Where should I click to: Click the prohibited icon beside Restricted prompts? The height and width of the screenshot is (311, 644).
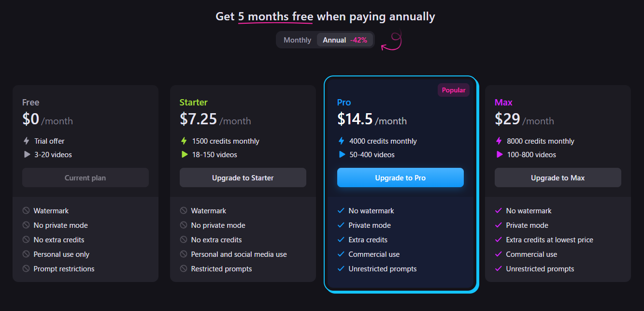(184, 269)
